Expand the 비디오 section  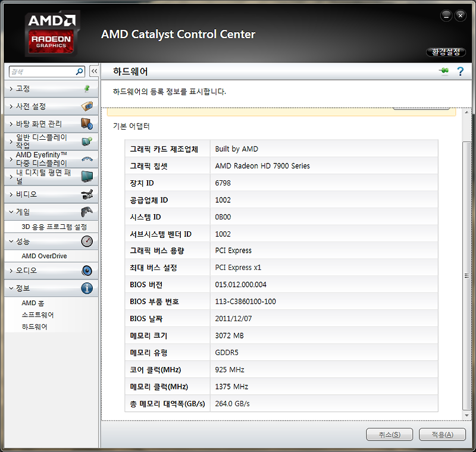pyautogui.click(x=11, y=194)
